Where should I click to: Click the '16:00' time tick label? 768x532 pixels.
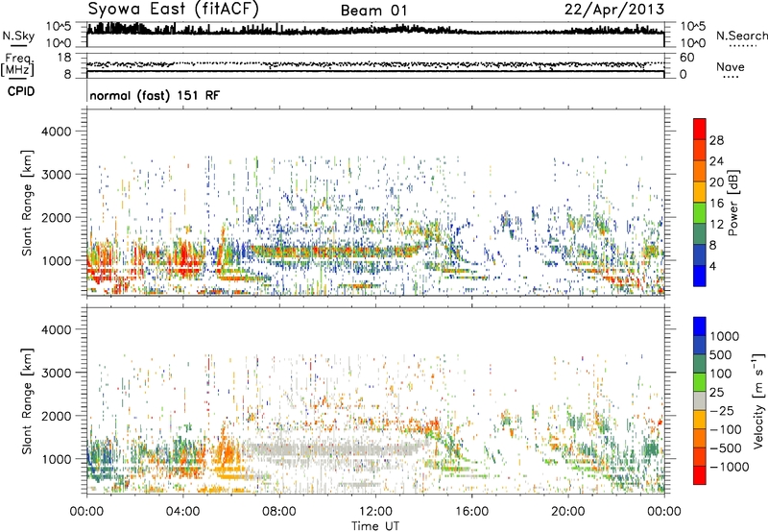pos(471,512)
